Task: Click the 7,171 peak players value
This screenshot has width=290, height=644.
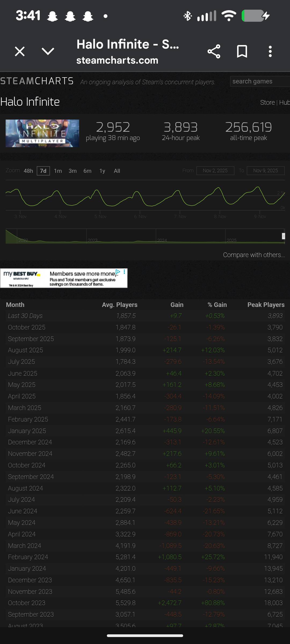Action: point(275,419)
